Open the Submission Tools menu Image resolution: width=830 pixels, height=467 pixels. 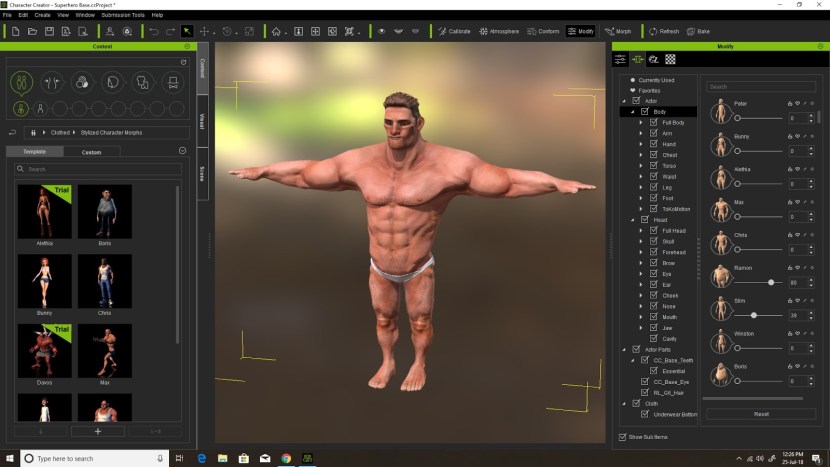click(123, 15)
